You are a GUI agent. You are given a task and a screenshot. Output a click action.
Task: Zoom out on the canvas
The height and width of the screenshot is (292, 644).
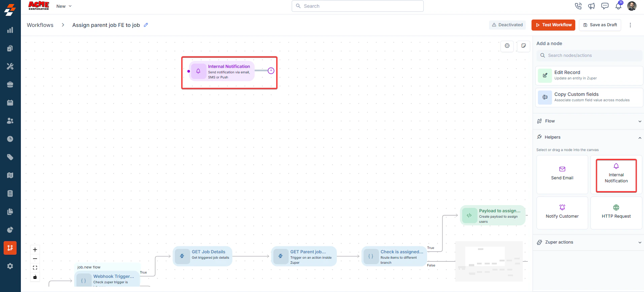click(35, 259)
